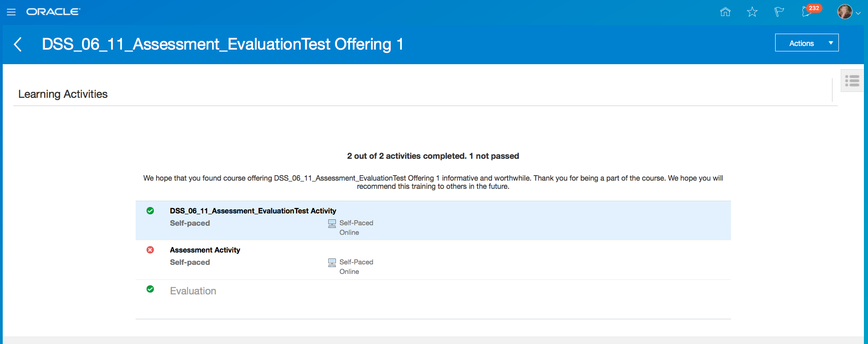The height and width of the screenshot is (344, 868).
Task: Expand the Actions dropdown button
Action: [807, 43]
